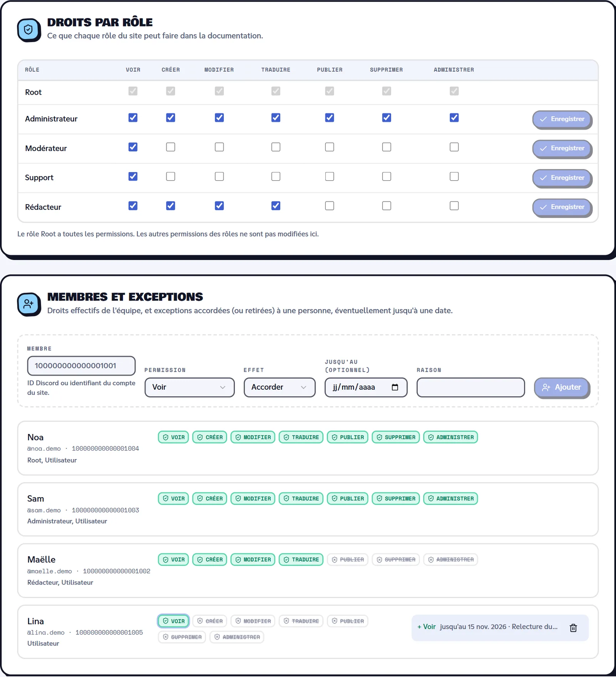Viewport: 616px width, 677px height.
Task: Click the add-user icon beside Membres et exceptions
Action: [28, 304]
